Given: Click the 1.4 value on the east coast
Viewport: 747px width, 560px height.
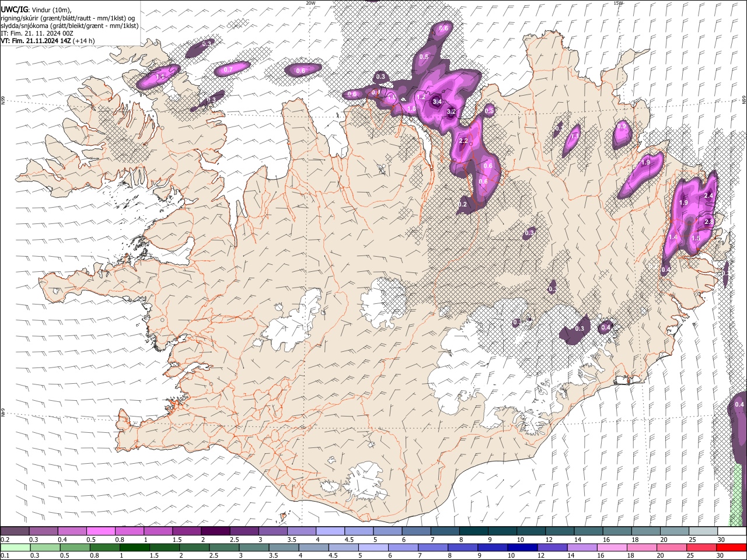Looking at the screenshot, I should pyautogui.click(x=673, y=237).
